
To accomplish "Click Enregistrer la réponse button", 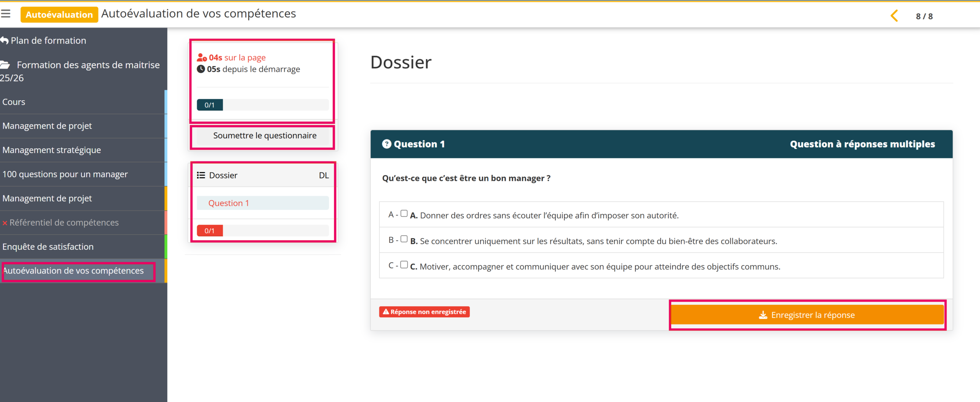I will pos(807,315).
